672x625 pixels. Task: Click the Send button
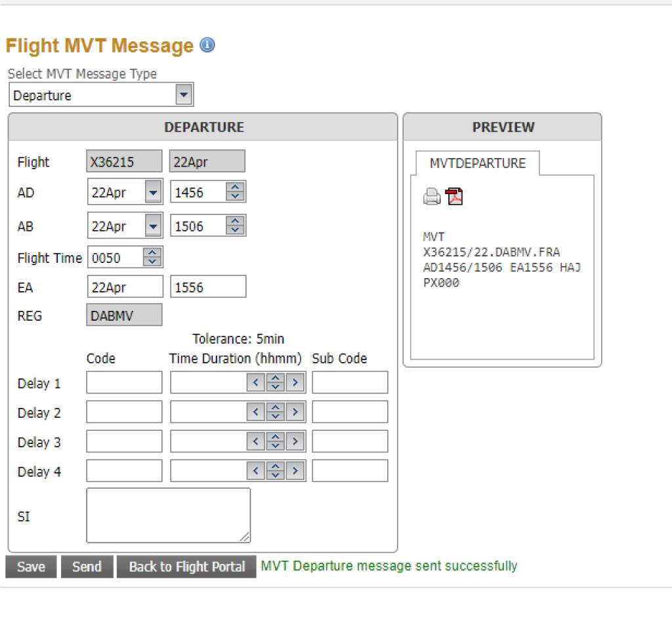[x=87, y=567]
